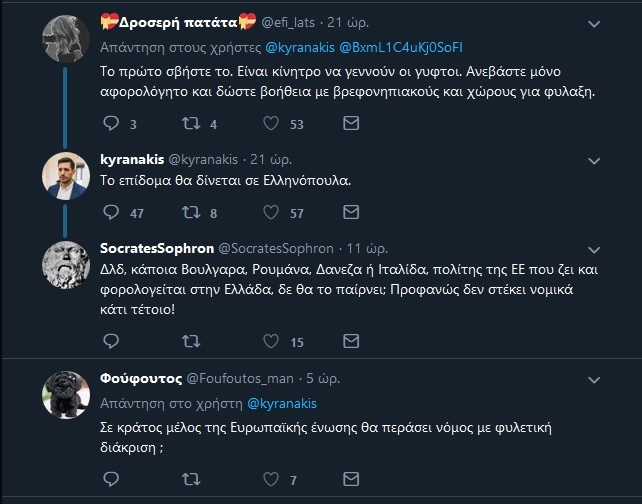The height and width of the screenshot is (504, 642).
Task: Retweet the kyranakis tweet with 8 retweets
Action: pos(192,213)
